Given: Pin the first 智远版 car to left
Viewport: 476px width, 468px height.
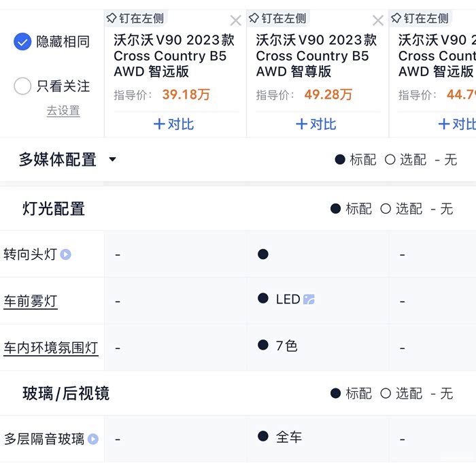Looking at the screenshot, I should point(137,18).
